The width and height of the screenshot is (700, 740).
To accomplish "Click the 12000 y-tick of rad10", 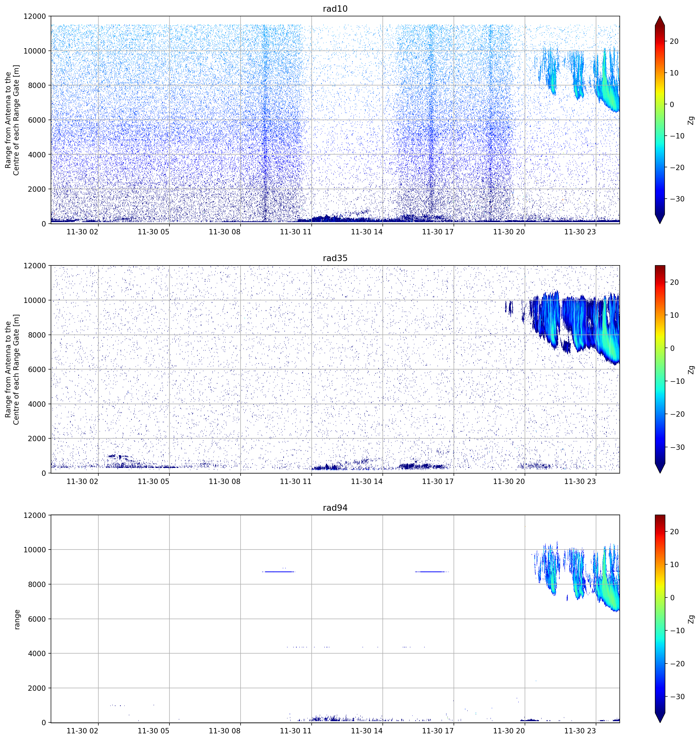I will (35, 16).
